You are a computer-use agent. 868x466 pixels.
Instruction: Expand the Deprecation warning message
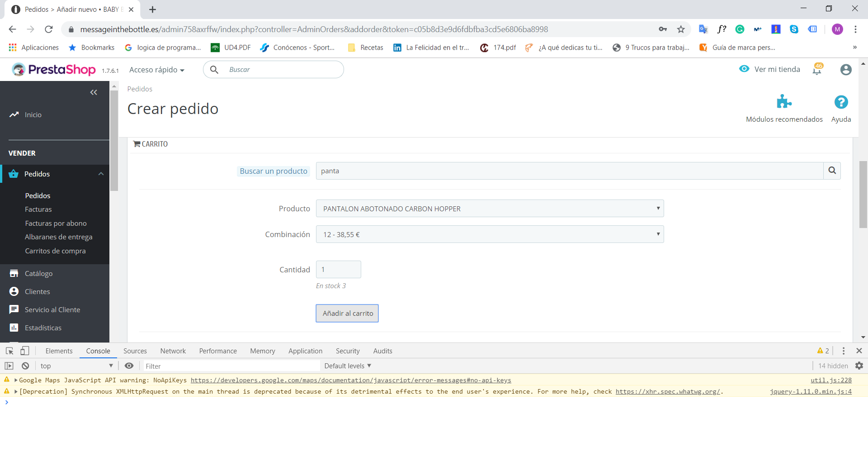(x=16, y=391)
